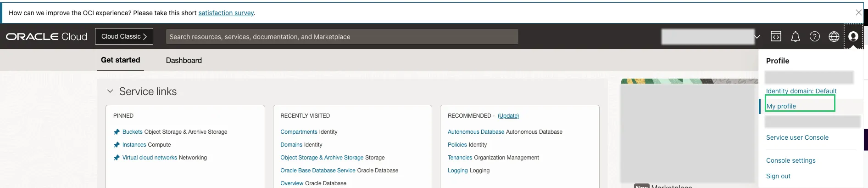This screenshot has width=868, height=188.
Task: Open the language globe icon
Action: [x=834, y=36]
